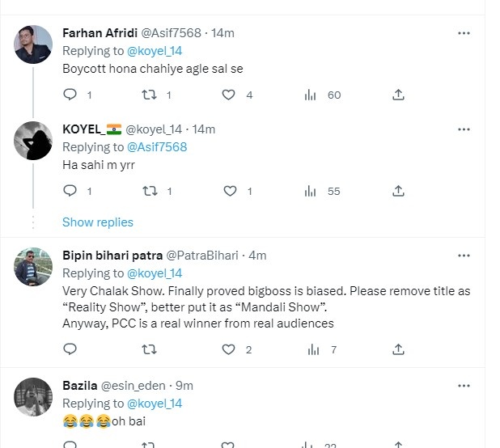Open more options on Farhan Afridi's tweet

pyautogui.click(x=464, y=33)
